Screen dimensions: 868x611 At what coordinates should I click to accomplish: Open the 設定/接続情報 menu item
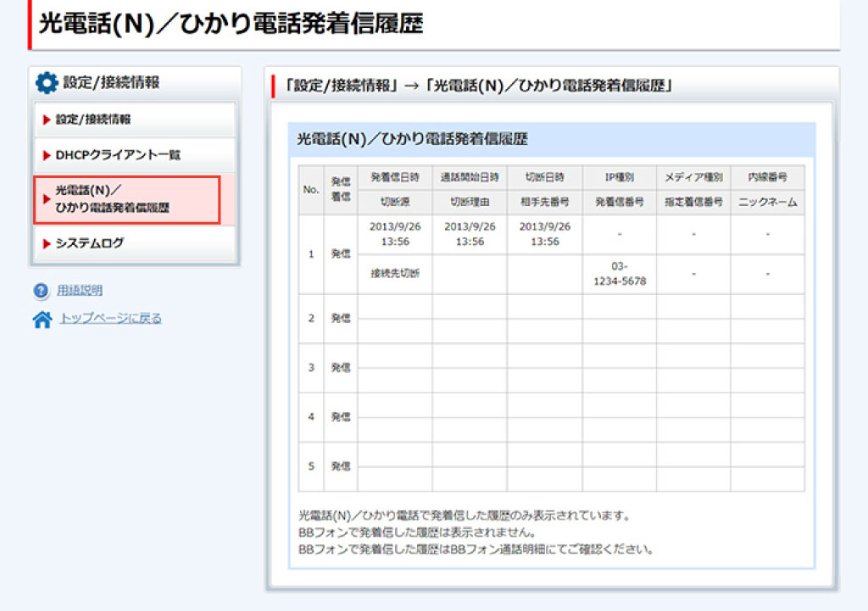click(93, 119)
